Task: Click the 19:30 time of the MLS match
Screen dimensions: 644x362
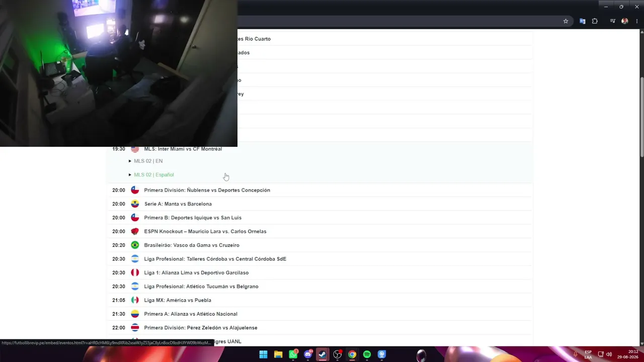Action: (119, 149)
